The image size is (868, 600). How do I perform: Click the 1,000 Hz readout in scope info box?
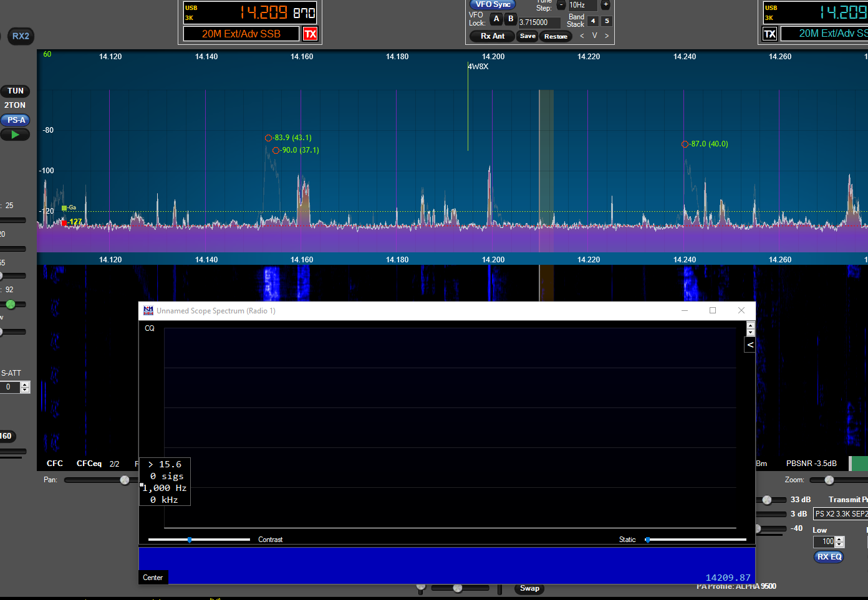[165, 488]
